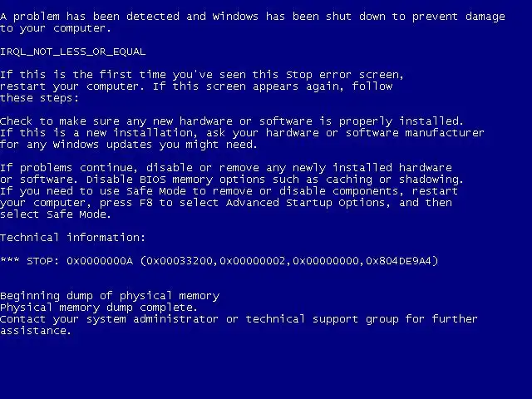Click 'Beginning dump of physical memory' line
The width and height of the screenshot is (532, 399).
click(110, 296)
